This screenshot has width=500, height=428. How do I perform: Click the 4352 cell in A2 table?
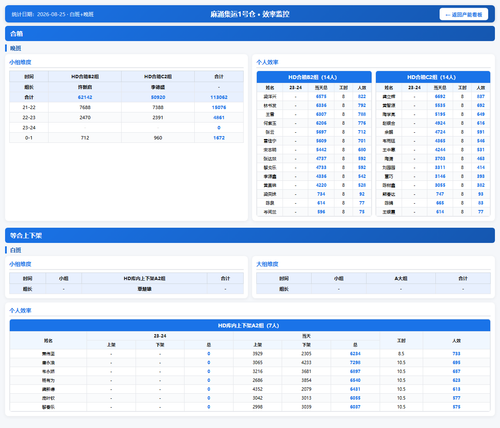(258, 389)
